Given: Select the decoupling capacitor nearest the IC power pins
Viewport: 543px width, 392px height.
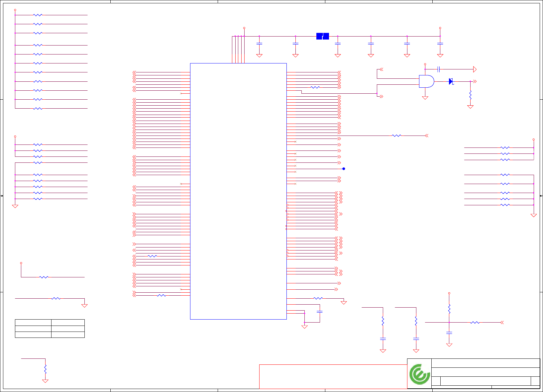Looking at the screenshot, I should pyautogui.click(x=259, y=44).
